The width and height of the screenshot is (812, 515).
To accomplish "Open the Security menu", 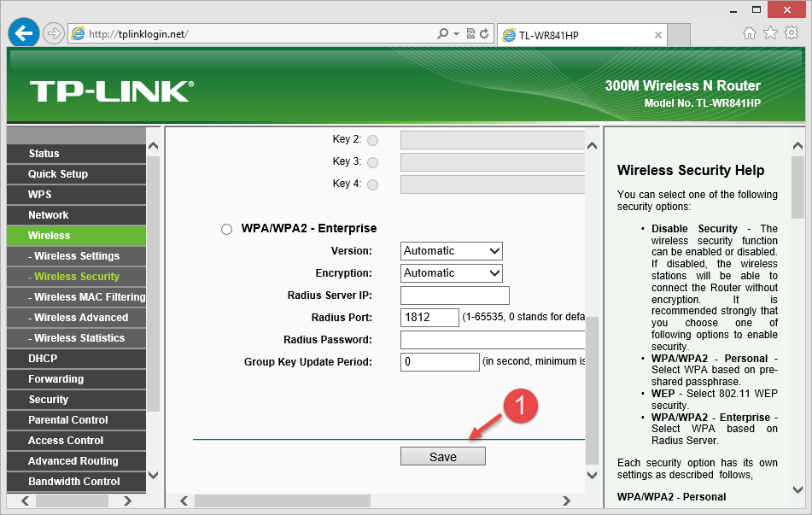I will [77, 400].
